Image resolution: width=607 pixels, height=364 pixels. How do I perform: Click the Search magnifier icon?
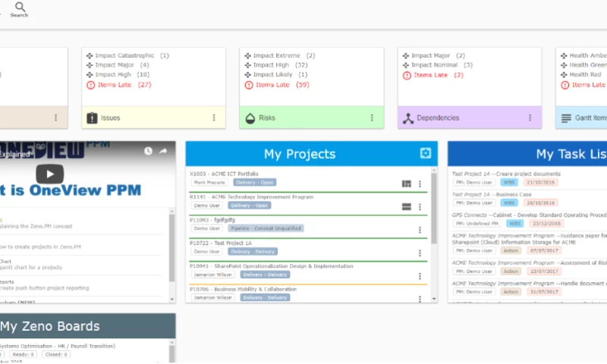[x=19, y=8]
